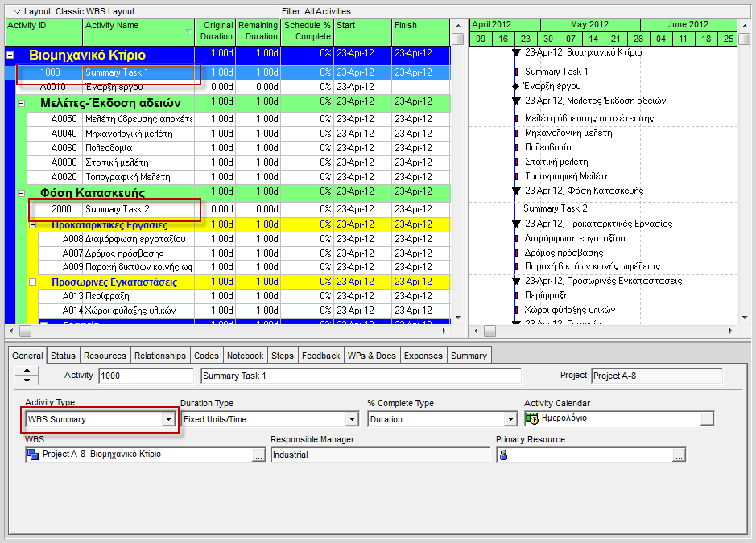
Task: Click the WBS icon beside Project A-8
Action: click(33, 455)
